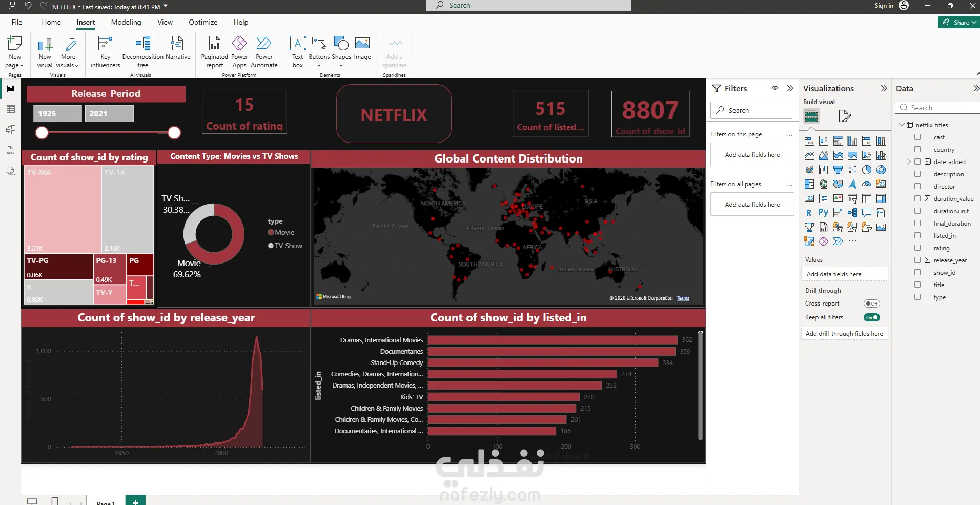Choose the donut chart visual icon
Screen dimensions: 980x505
tap(881, 170)
